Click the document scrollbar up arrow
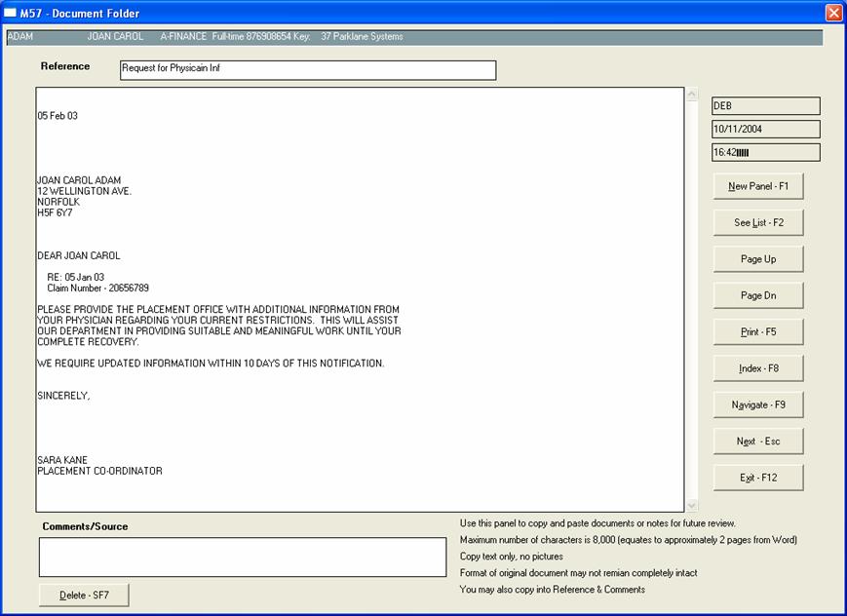 click(x=691, y=94)
